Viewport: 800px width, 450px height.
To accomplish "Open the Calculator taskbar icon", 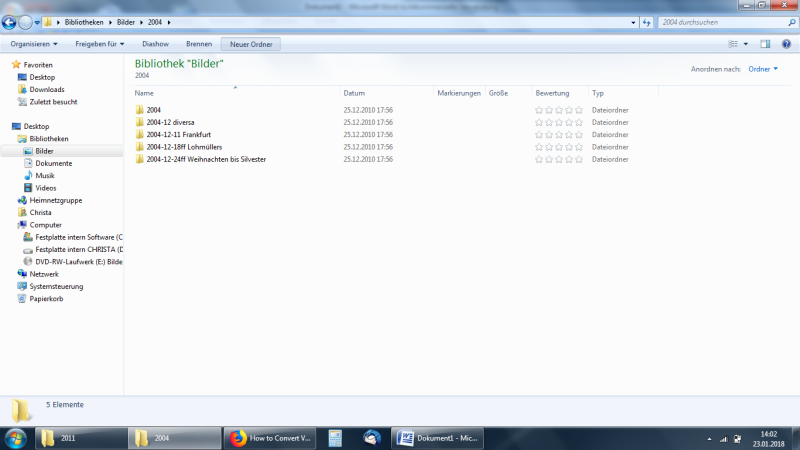I will (335, 438).
